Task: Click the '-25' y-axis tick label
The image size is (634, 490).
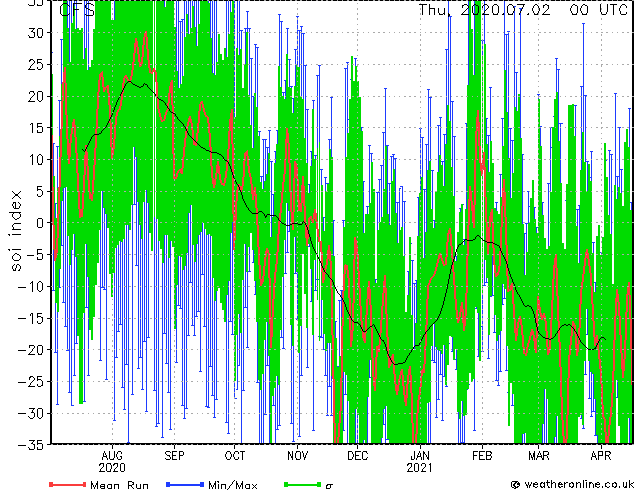Action: [x=32, y=381]
